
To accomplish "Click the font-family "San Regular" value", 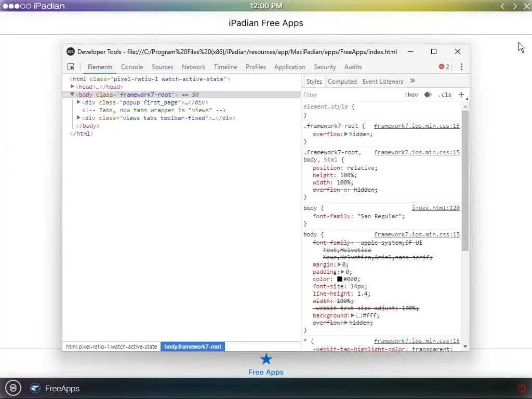I will point(381,216).
